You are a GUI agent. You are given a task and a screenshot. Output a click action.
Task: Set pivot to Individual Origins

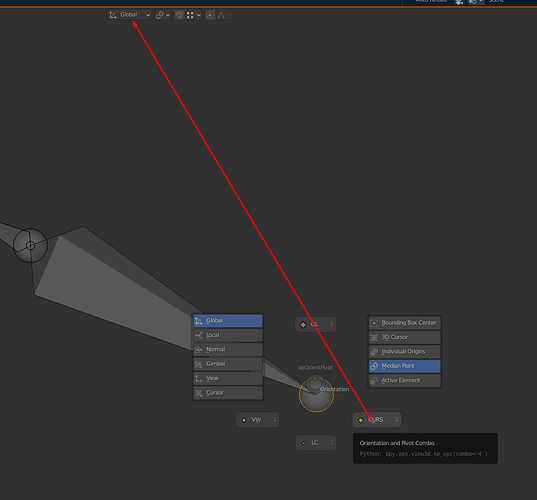tap(404, 352)
